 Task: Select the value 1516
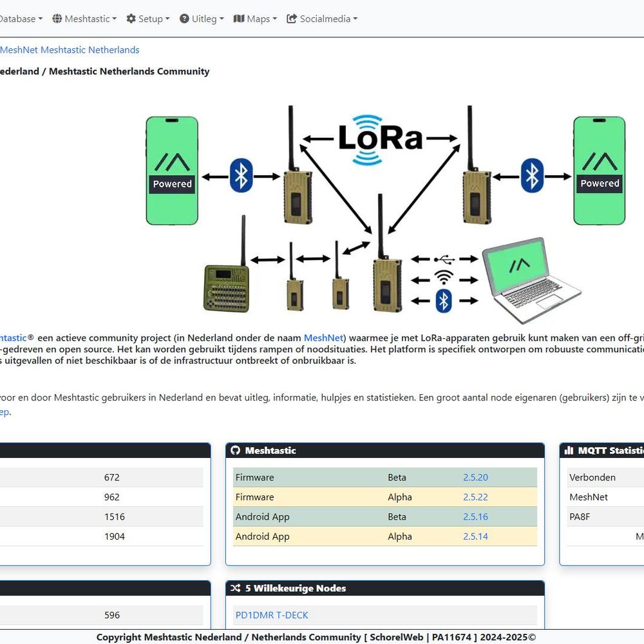point(115,516)
